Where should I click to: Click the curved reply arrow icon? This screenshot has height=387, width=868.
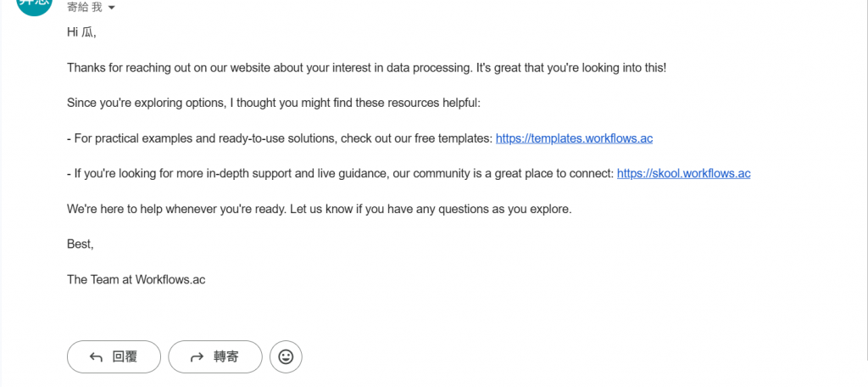tap(96, 357)
